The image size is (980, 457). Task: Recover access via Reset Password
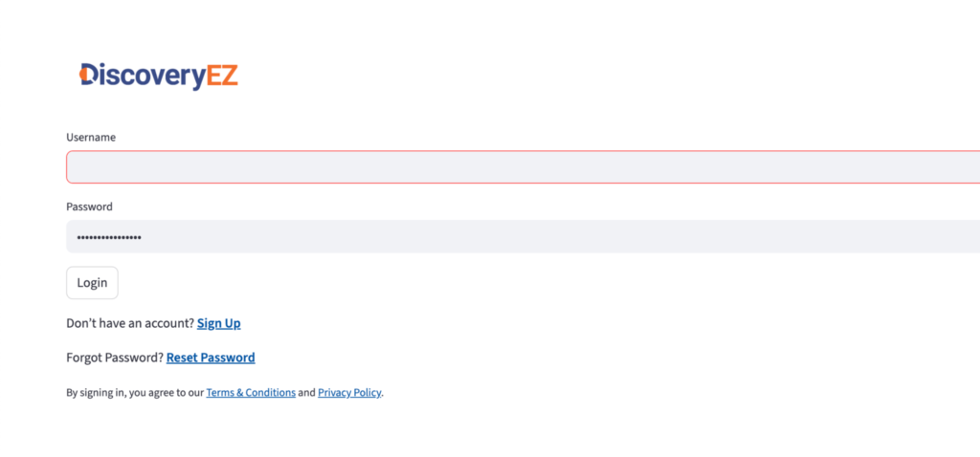[211, 358]
